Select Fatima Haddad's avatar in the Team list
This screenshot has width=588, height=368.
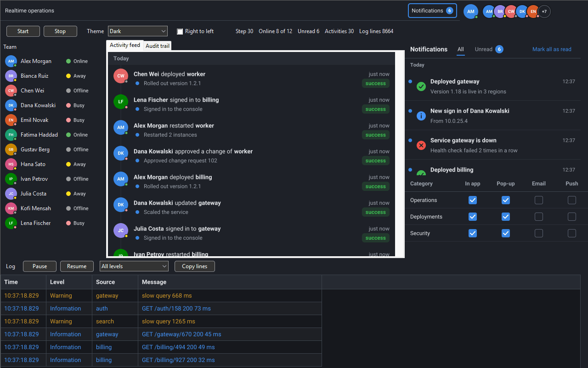pos(11,135)
